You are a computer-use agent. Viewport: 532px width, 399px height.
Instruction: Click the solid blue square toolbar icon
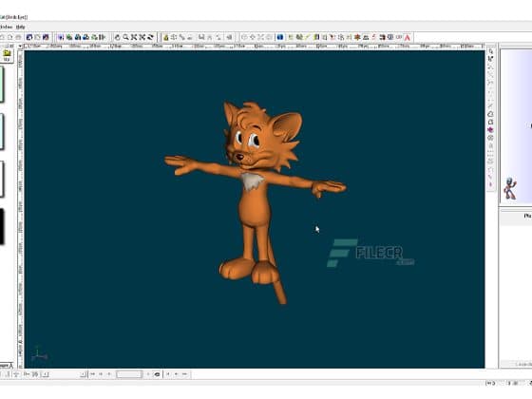pos(280,37)
